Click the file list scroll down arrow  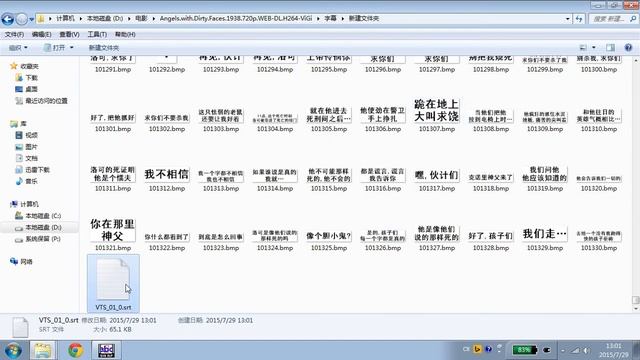tap(636, 309)
